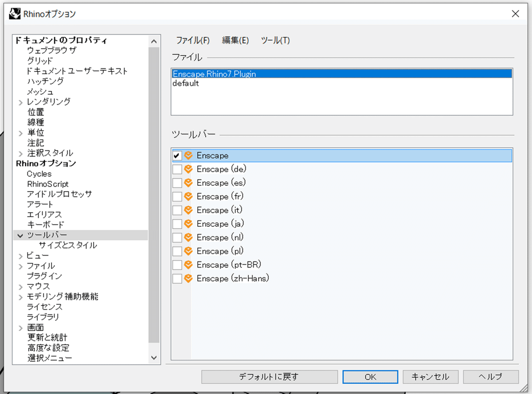Select エイリアス in the tree
Viewport: 532px width, 394px height.
click(x=44, y=215)
